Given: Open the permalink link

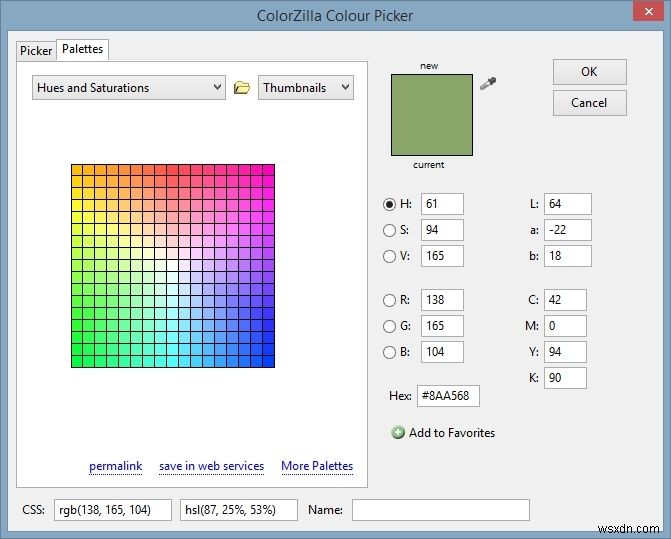Looking at the screenshot, I should (116, 466).
